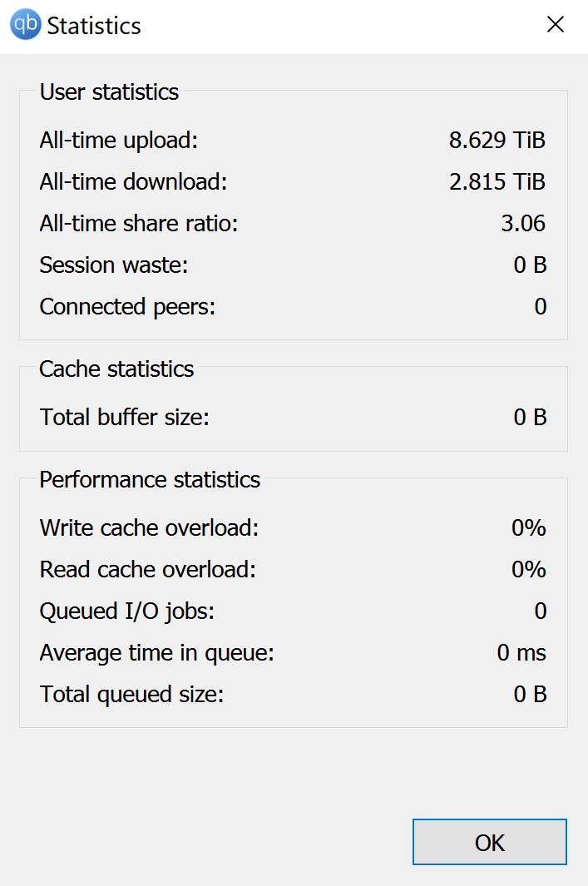Image resolution: width=588 pixels, height=886 pixels.
Task: Click the All-time download label
Action: tap(133, 181)
